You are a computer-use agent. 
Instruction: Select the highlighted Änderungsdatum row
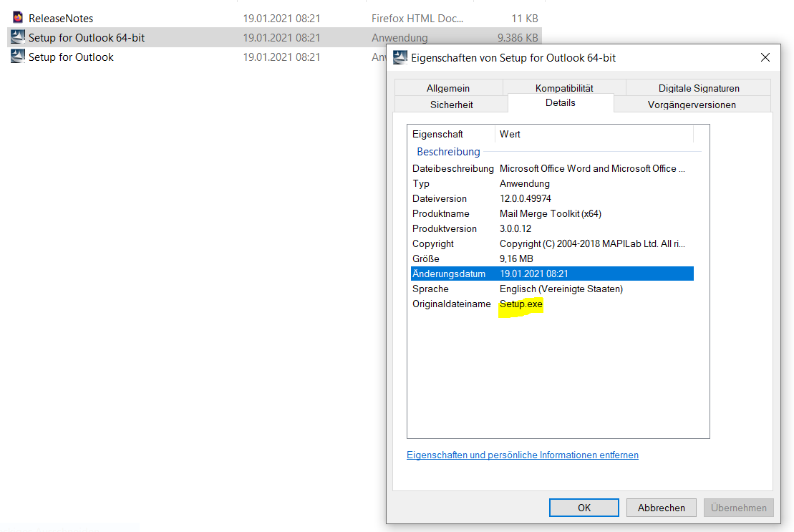coord(552,274)
